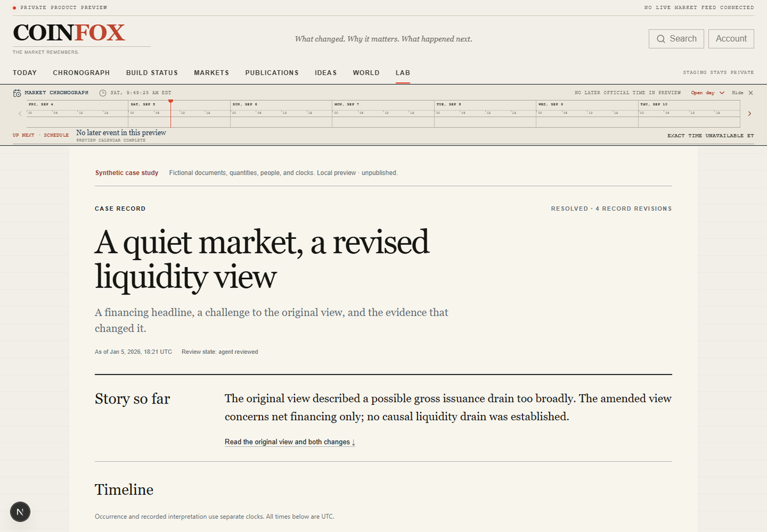Open the WORLD nav item
The height and width of the screenshot is (532, 767).
click(x=366, y=73)
